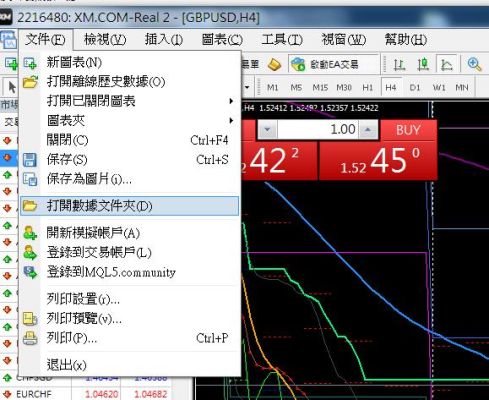Choose 打開離線歷史數據(O) entry
This screenshot has width=489, height=400.
[x=130, y=82]
